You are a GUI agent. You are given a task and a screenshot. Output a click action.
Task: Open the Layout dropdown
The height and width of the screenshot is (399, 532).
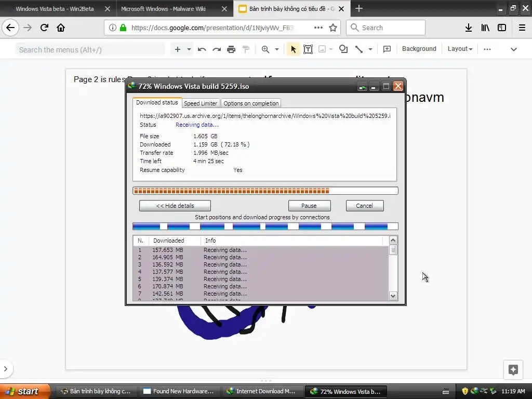(460, 49)
